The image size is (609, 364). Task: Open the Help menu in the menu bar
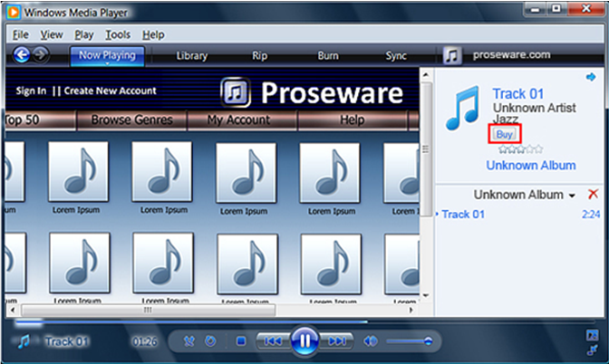(x=153, y=35)
